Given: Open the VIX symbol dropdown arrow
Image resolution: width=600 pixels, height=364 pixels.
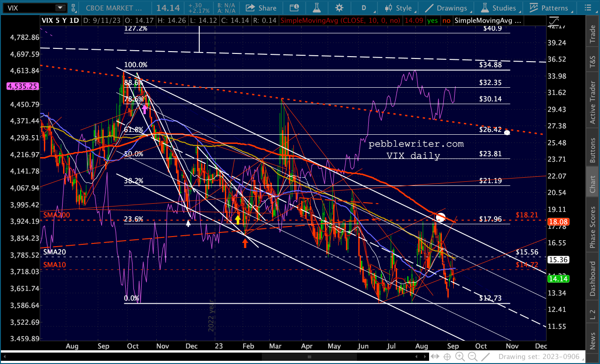Looking at the screenshot, I should tap(60, 8).
